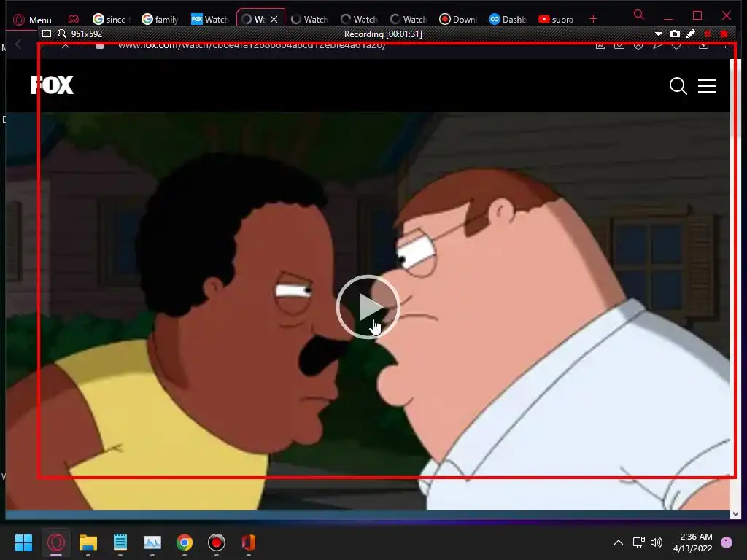Click the Recording timer text
The image size is (747, 560).
tap(383, 34)
